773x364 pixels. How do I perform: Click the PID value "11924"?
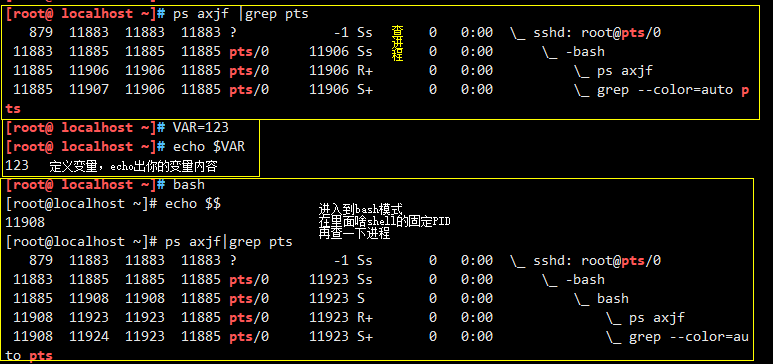[89, 336]
